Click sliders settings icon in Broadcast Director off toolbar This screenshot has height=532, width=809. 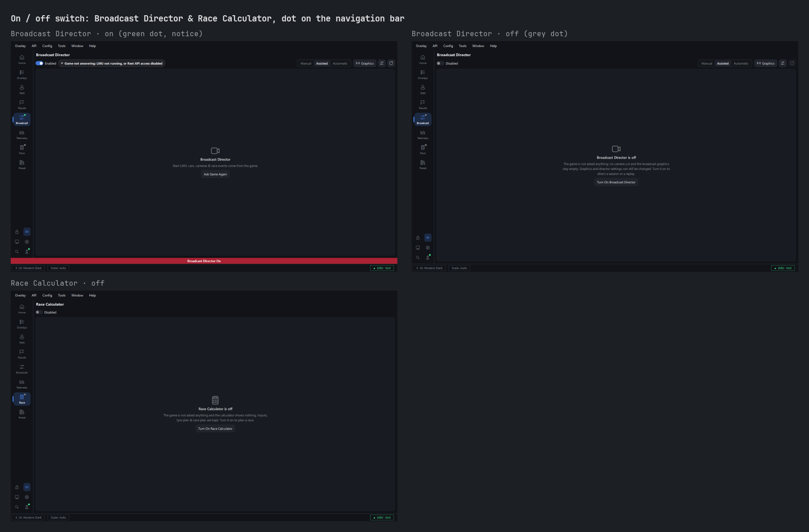(x=783, y=63)
